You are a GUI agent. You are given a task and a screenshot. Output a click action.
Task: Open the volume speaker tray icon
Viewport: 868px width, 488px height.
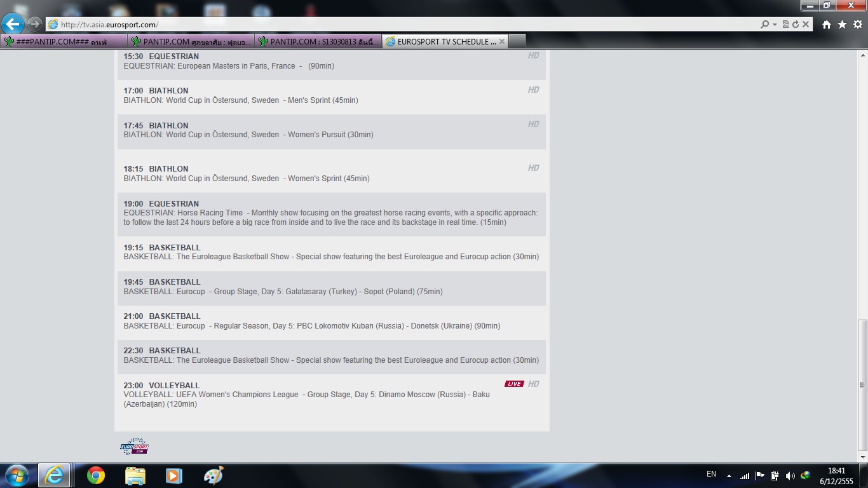pos(790,475)
